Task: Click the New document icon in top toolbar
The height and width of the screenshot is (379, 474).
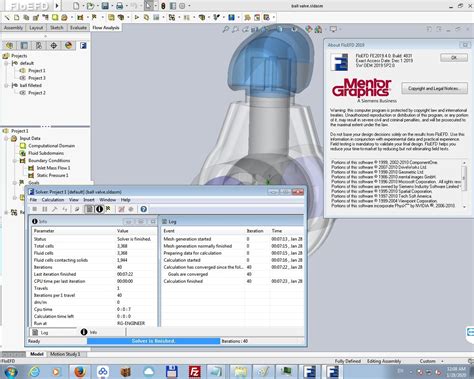Action: coord(76,6)
